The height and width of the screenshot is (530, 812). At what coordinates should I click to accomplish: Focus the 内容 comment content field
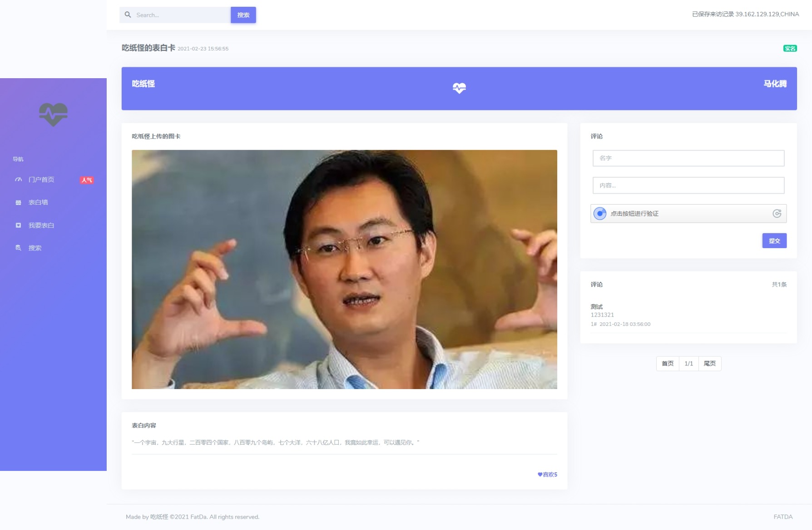[688, 185]
